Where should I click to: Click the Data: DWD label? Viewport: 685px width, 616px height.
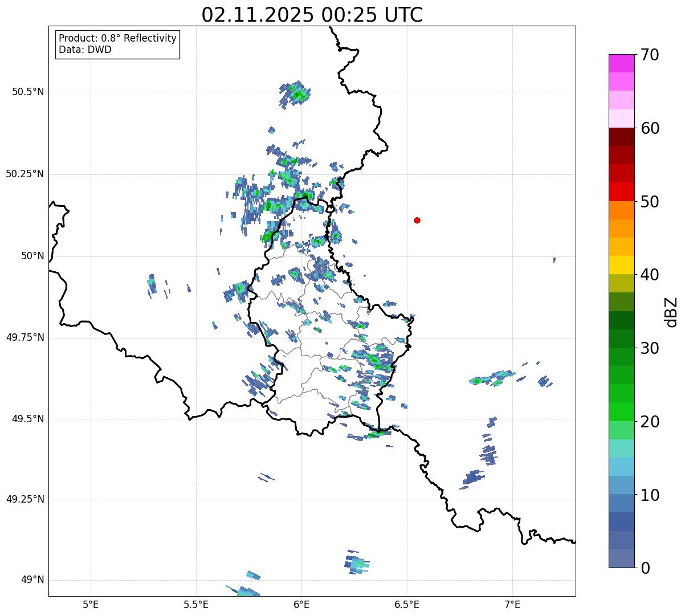tap(85, 50)
